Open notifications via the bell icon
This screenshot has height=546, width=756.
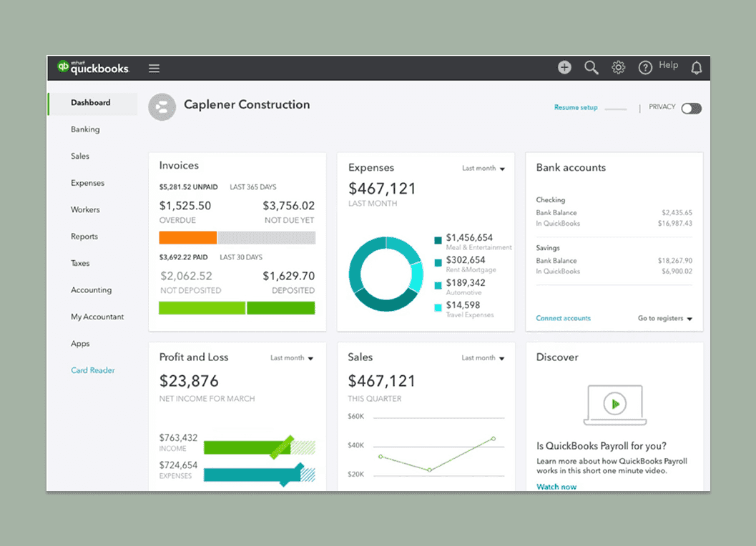697,66
